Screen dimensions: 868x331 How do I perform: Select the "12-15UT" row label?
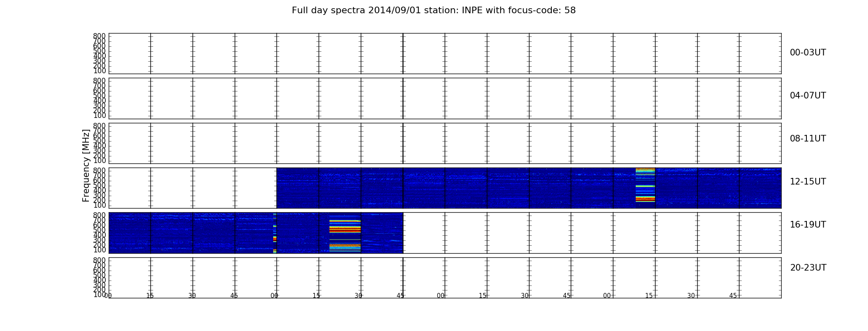coord(808,182)
